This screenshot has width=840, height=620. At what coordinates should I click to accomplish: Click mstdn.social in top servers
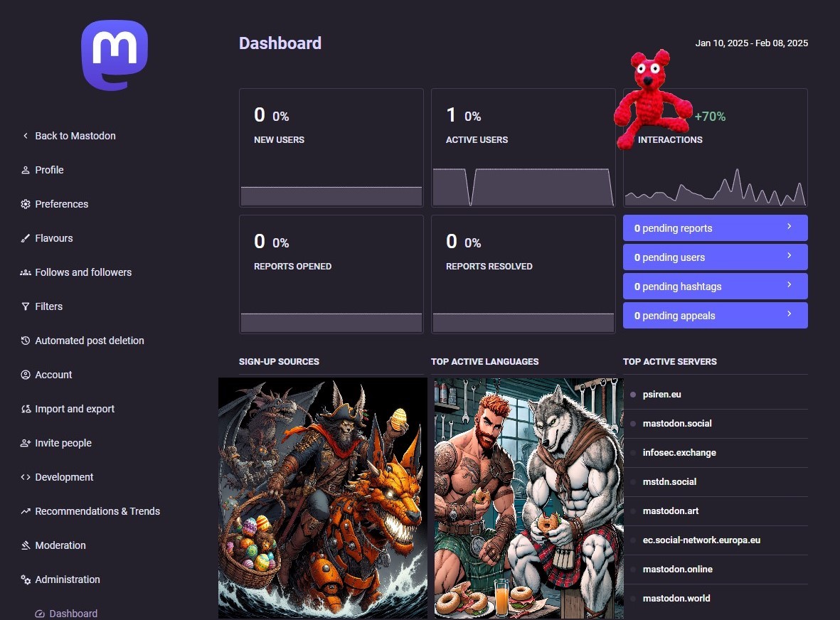(669, 482)
